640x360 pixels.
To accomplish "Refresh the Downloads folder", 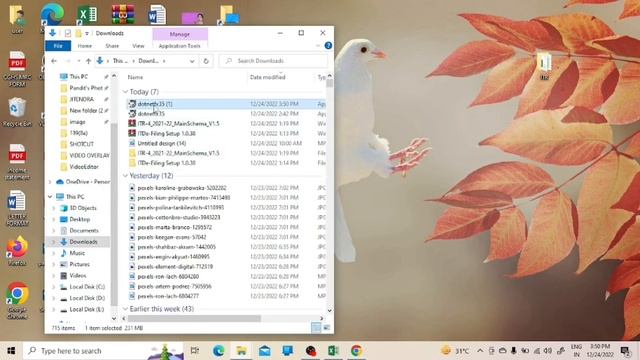I will pos(206,61).
